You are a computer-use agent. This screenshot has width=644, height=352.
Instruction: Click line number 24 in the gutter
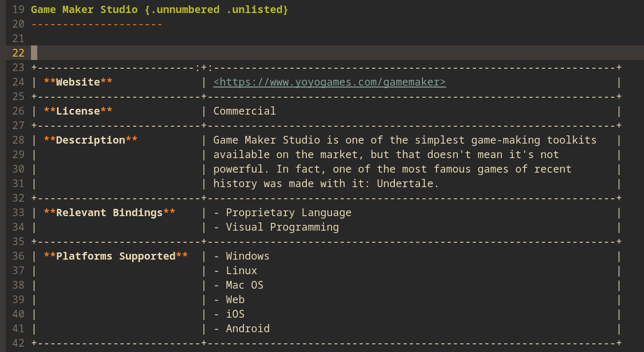point(18,82)
